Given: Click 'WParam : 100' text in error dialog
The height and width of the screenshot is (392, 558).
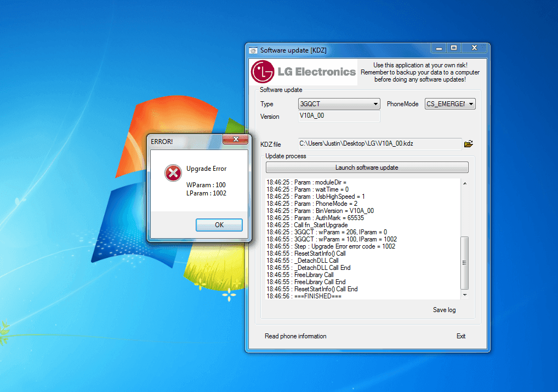Looking at the screenshot, I should tap(206, 185).
